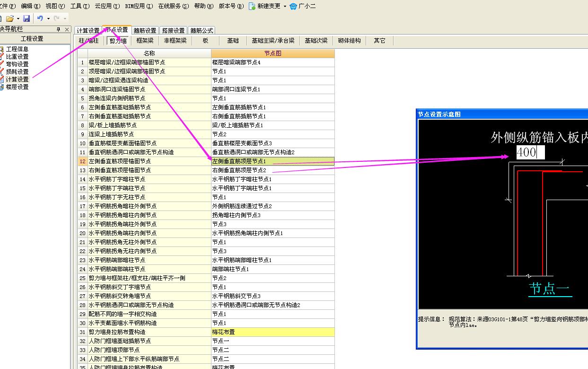Open dropdown arrow beside Redo icon
The image size is (588, 369).
tap(65, 18)
